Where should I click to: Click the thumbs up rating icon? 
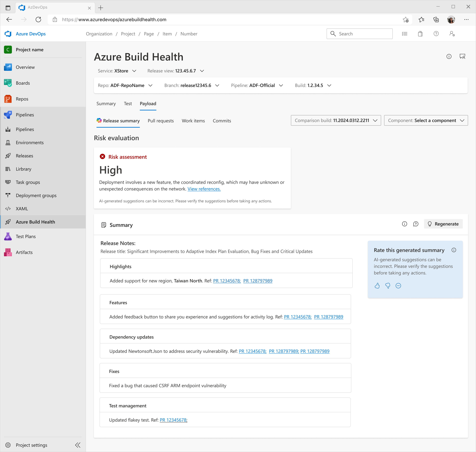click(377, 286)
